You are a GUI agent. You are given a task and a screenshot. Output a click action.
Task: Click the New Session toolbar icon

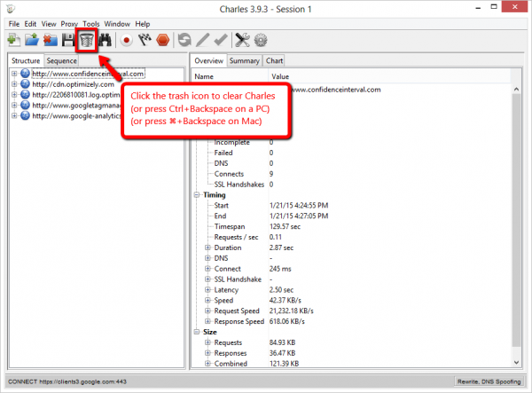(14, 40)
